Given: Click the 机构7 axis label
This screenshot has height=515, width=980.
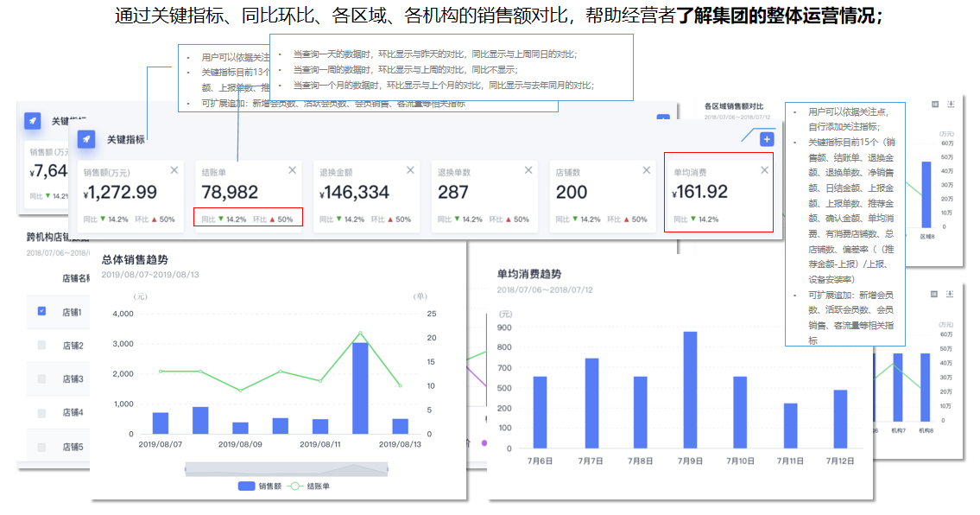Looking at the screenshot, I should click(898, 430).
